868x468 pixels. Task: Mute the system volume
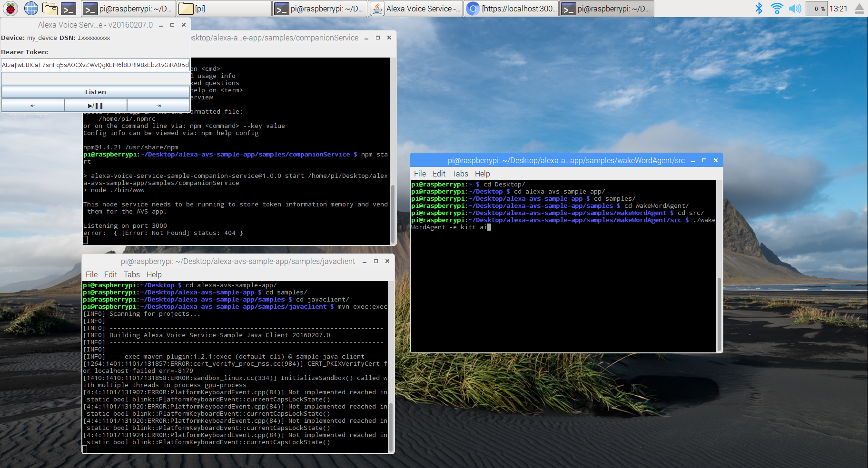coord(795,8)
